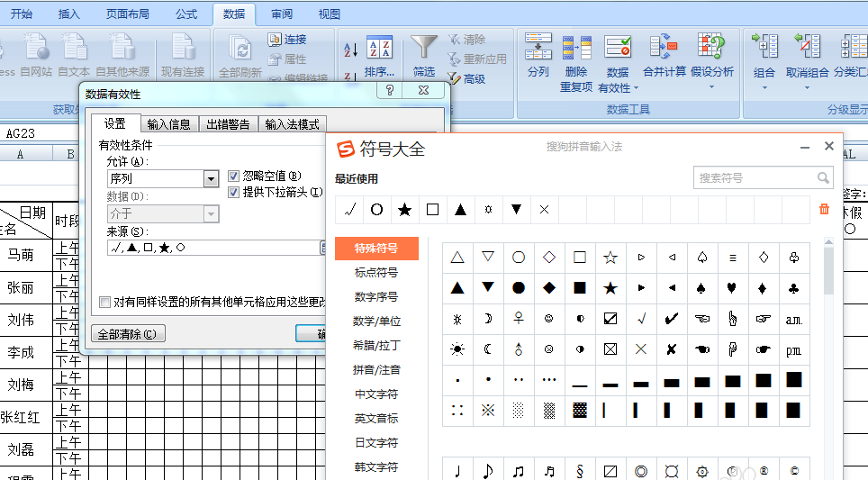Insert the heart ♥ symbol
The image size is (868, 480).
(x=732, y=288)
